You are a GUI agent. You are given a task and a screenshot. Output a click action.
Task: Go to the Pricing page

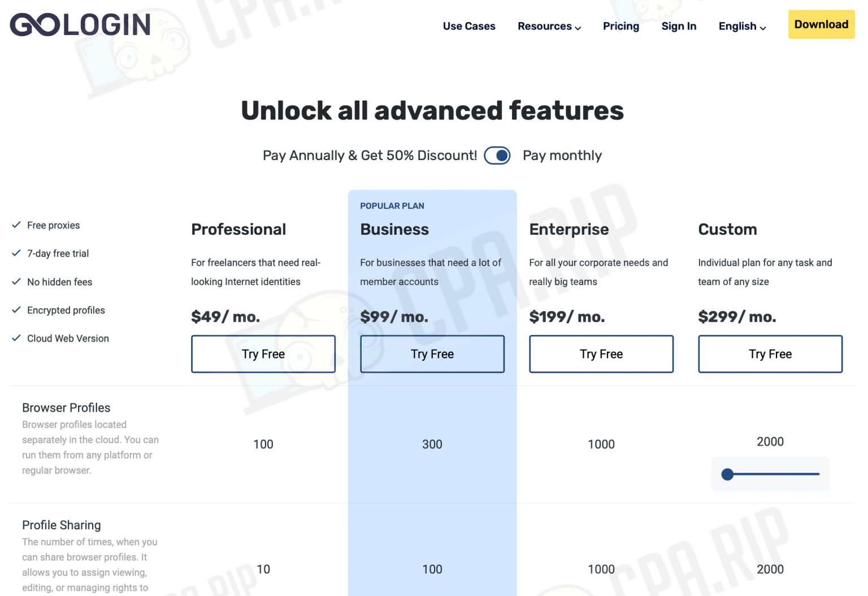point(620,27)
